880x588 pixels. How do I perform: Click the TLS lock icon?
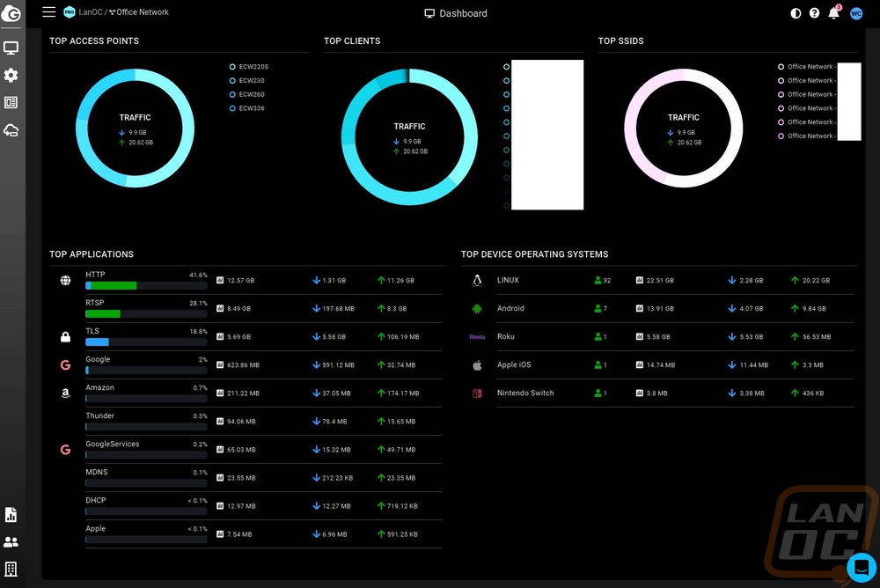[66, 336]
